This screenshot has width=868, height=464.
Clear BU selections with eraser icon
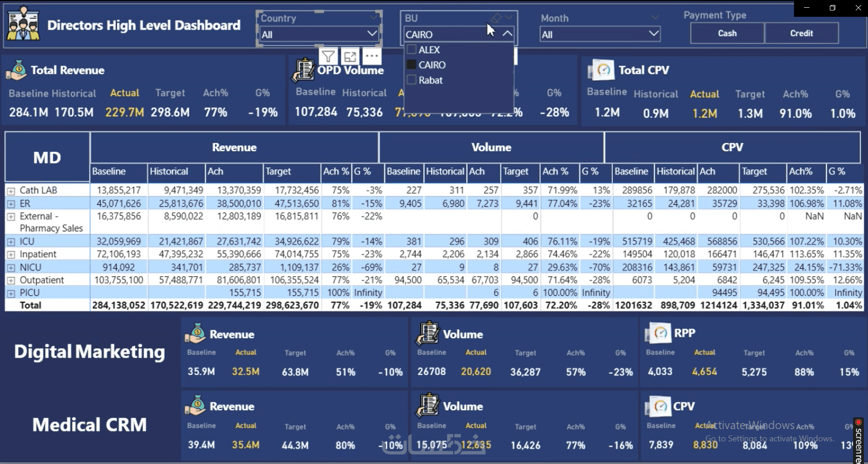coord(496,18)
